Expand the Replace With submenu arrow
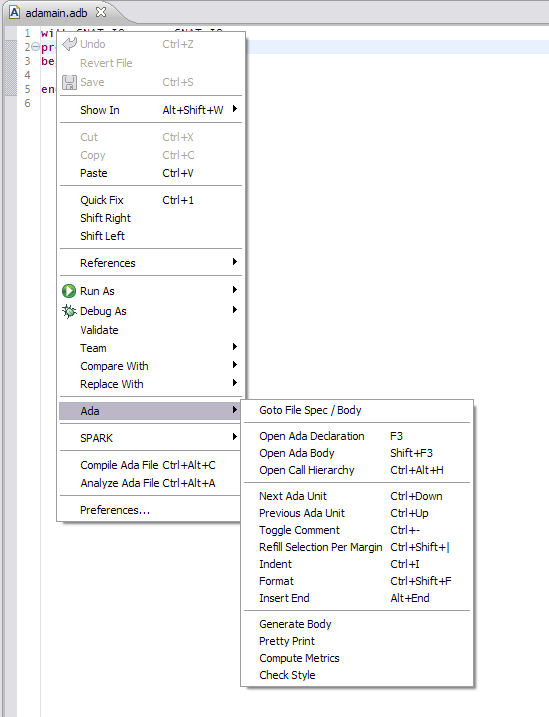This screenshot has width=549, height=717. pos(235,382)
